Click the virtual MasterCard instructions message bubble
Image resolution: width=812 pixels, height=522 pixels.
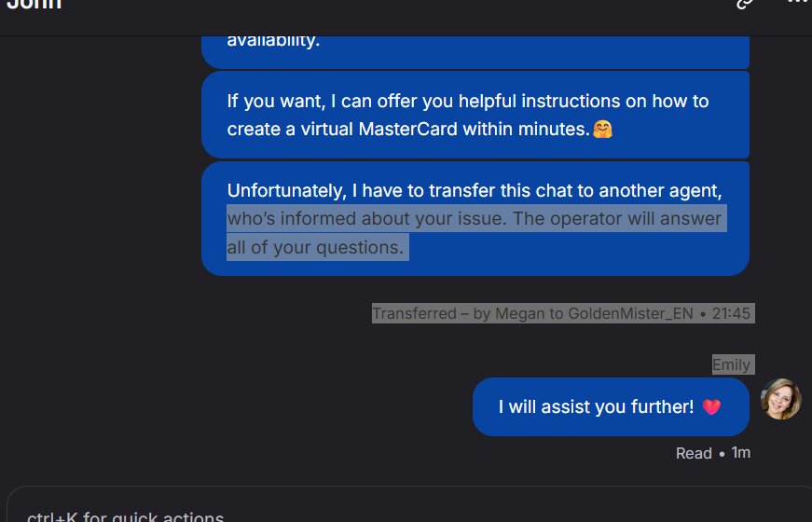click(475, 115)
